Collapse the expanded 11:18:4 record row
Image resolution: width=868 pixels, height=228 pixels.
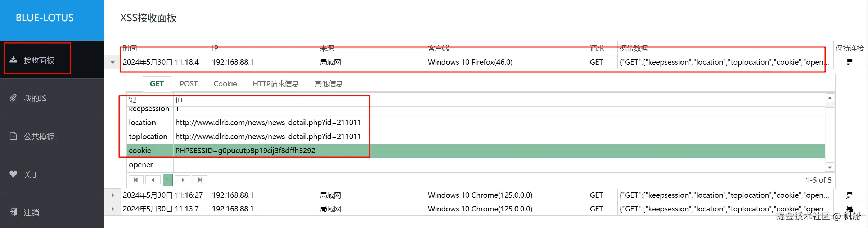[x=113, y=62]
